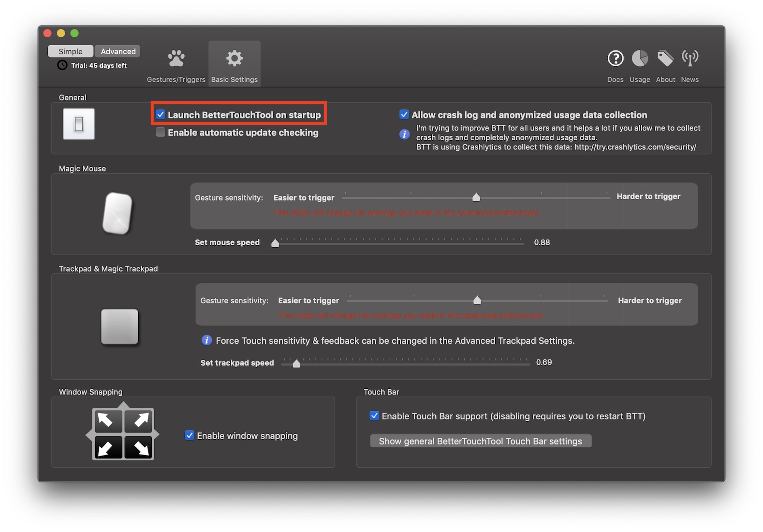Minimize the window with yellow button
Screen dimensions: 763x532
[61, 33]
